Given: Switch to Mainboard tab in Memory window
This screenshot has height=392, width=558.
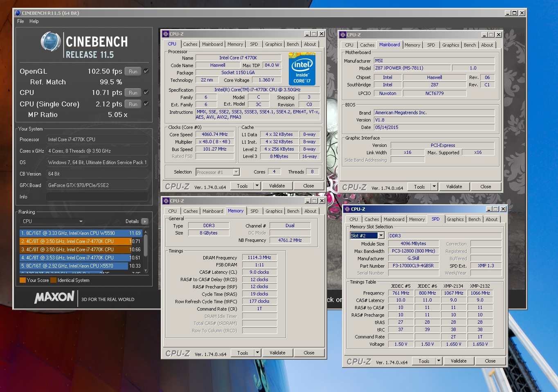Looking at the screenshot, I should (213, 211).
